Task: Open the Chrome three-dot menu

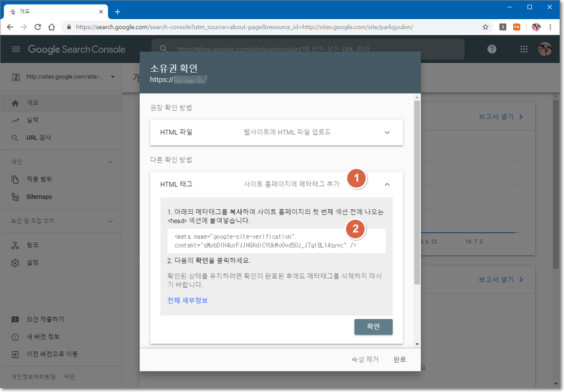Action: (550, 27)
